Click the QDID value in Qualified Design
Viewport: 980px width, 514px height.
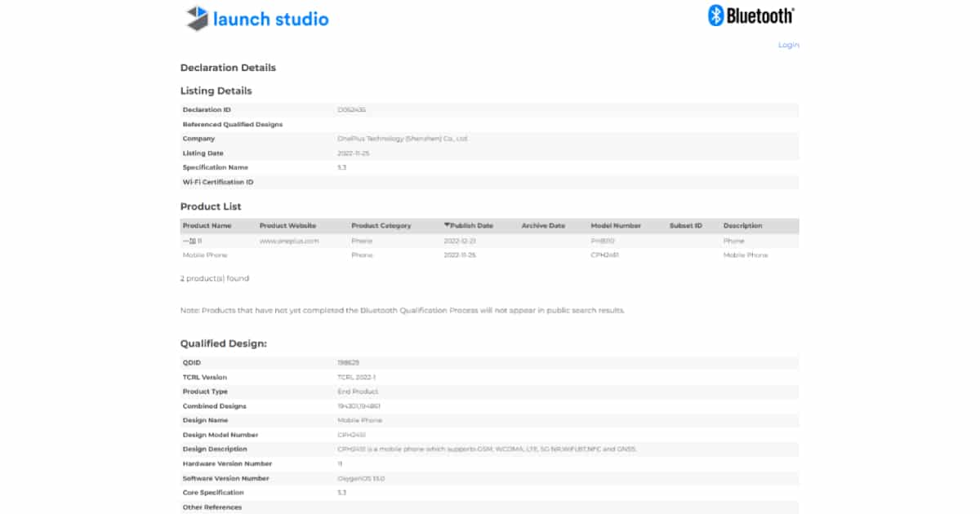click(349, 361)
